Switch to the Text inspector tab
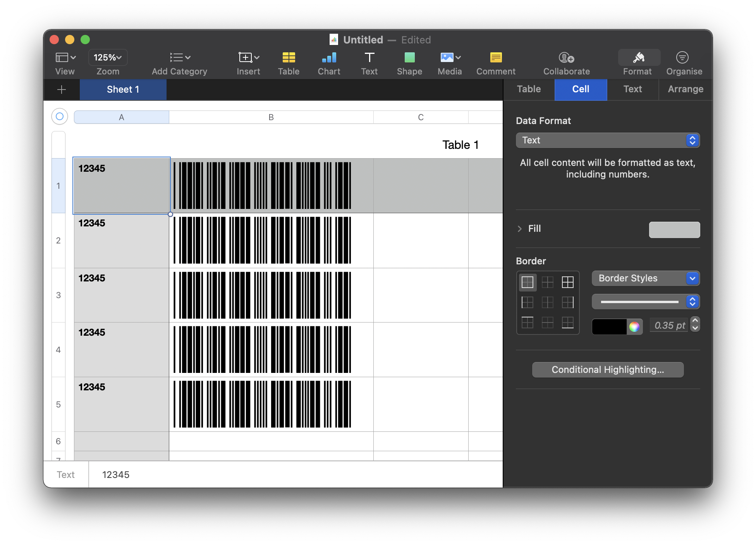The image size is (756, 545). point(632,89)
